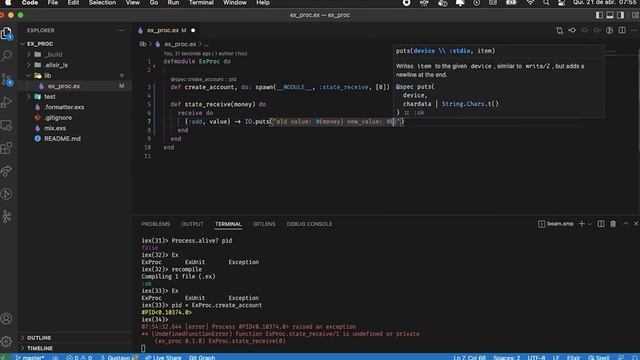
Task: Expand the _build folder
Action: click(54, 54)
